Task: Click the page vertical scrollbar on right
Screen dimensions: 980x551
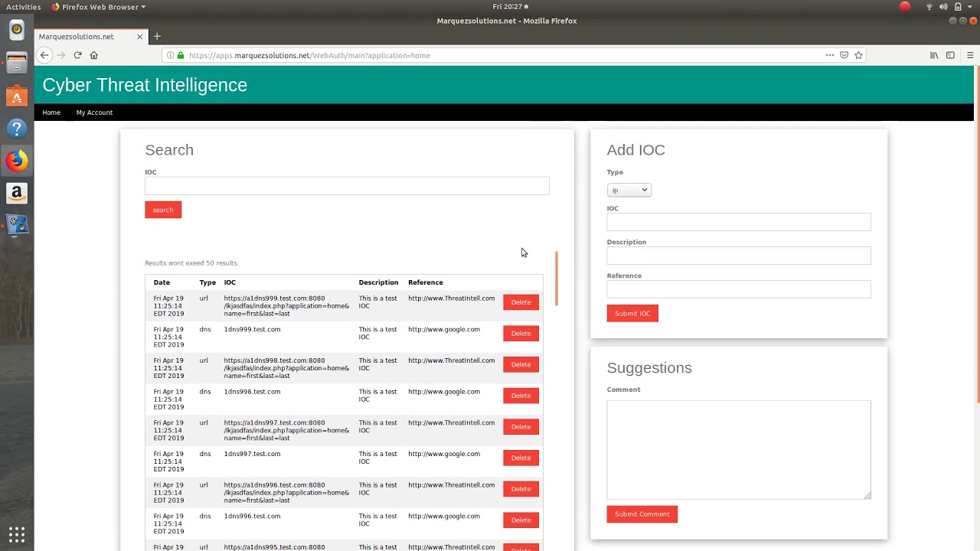Action: 977,233
